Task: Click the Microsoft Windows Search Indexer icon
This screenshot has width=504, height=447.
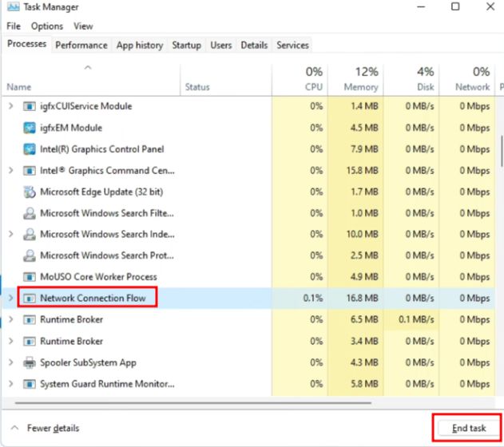Action: click(30, 235)
